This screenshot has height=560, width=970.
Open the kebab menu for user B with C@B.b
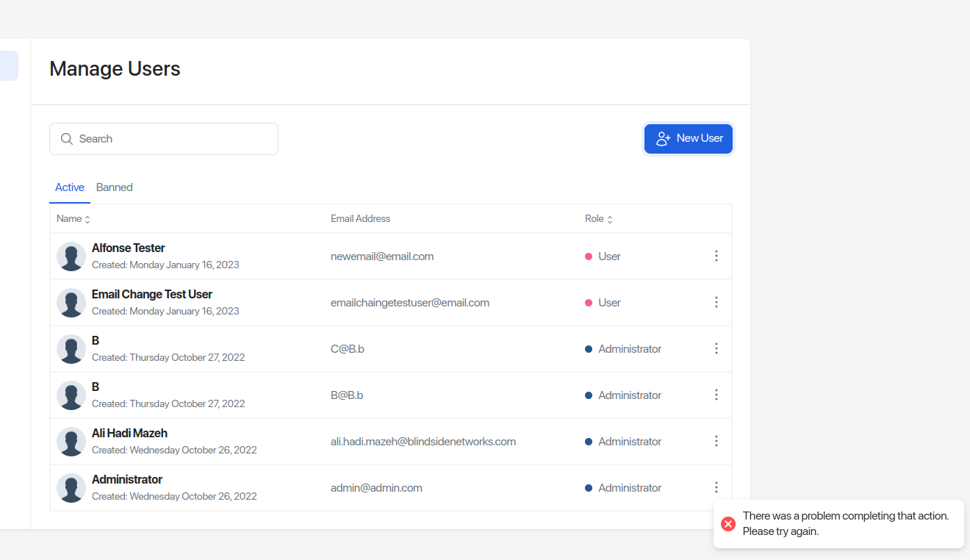(x=716, y=348)
